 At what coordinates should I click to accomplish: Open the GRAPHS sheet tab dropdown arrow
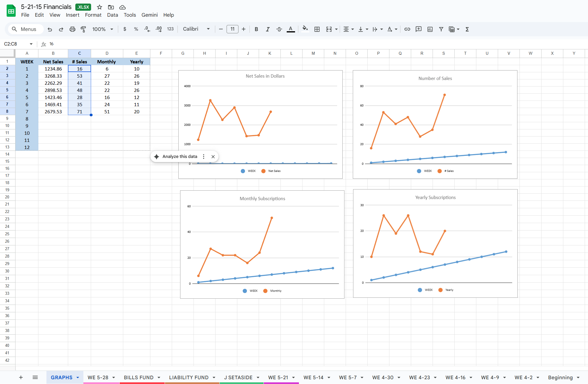[78, 377]
